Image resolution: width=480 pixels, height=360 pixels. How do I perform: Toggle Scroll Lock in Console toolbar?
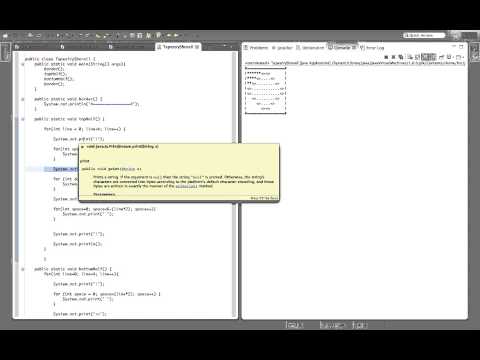417,57
